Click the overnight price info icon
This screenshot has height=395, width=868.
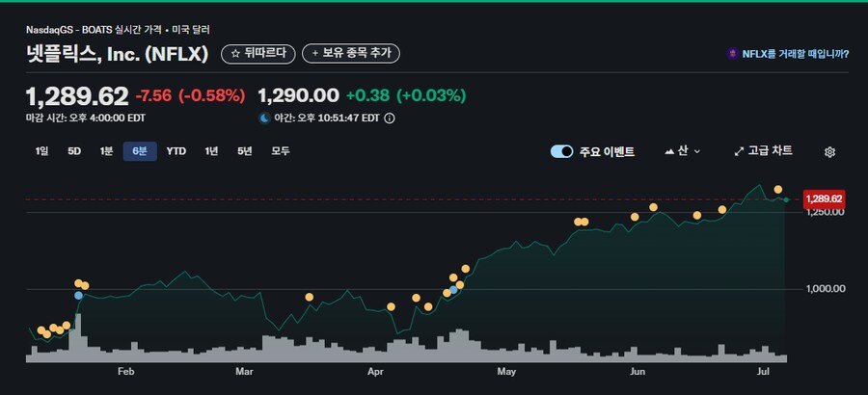[390, 118]
